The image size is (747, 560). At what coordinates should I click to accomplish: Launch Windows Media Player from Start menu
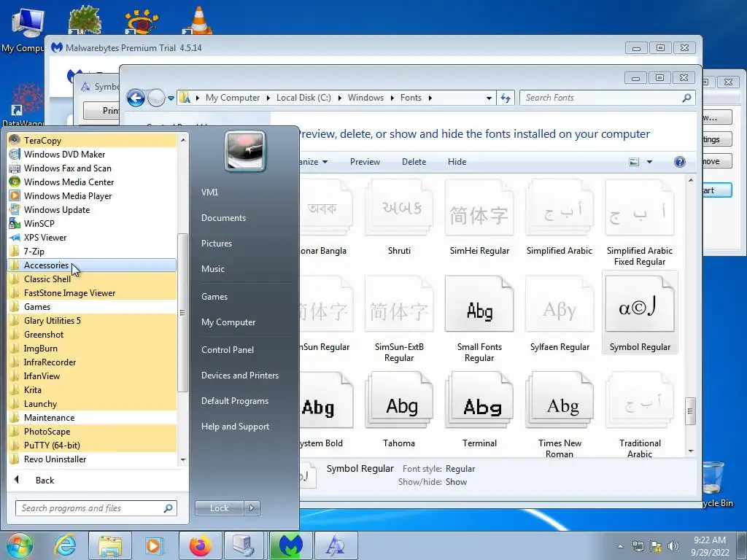coord(92,195)
